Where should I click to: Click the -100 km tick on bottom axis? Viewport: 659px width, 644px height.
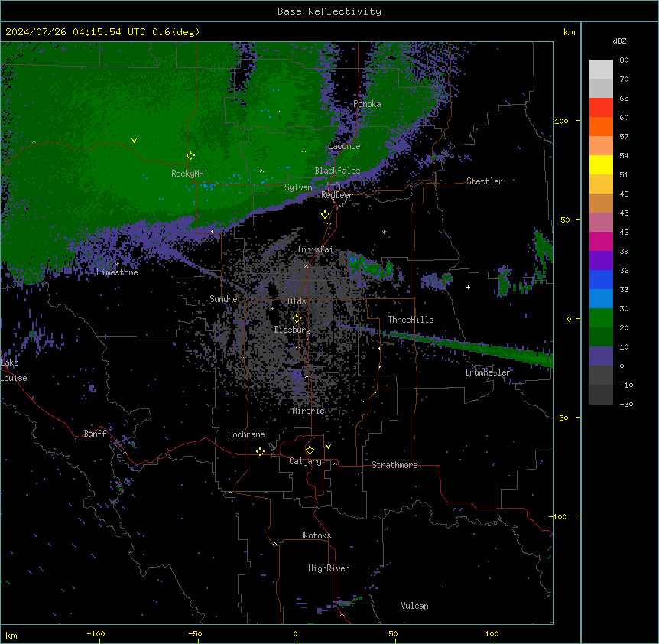tap(96, 633)
